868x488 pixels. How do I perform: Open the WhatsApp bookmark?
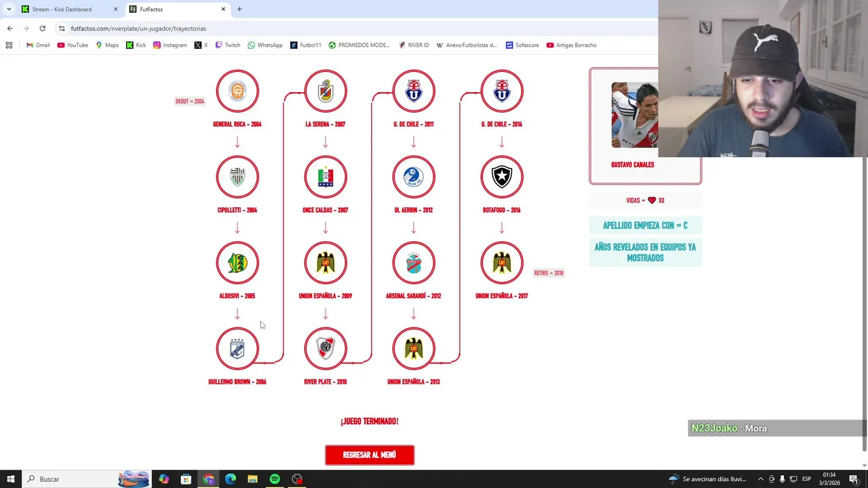click(x=265, y=45)
